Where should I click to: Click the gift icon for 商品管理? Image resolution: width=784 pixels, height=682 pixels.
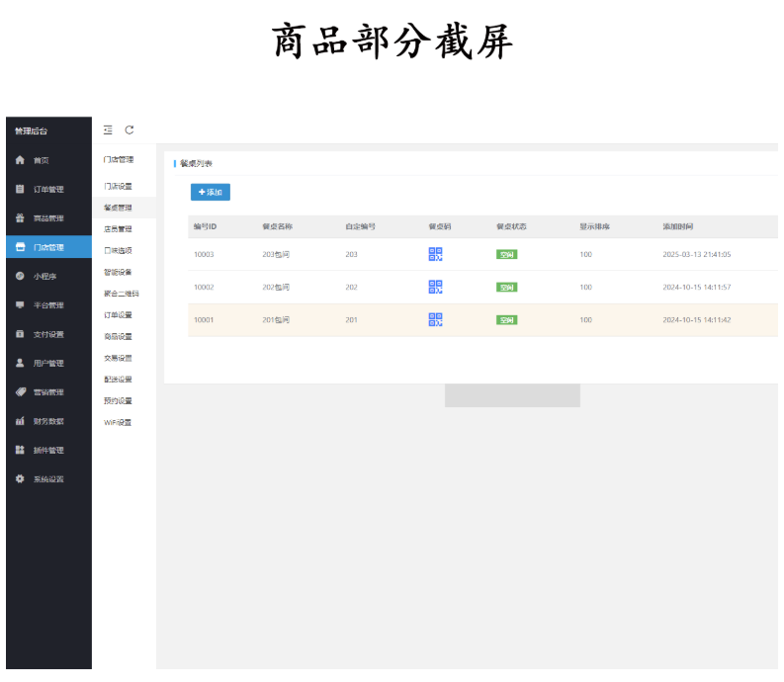click(x=20, y=218)
